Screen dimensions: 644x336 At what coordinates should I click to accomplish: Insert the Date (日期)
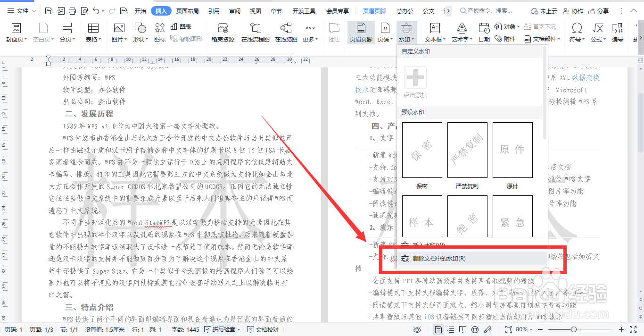[484, 33]
